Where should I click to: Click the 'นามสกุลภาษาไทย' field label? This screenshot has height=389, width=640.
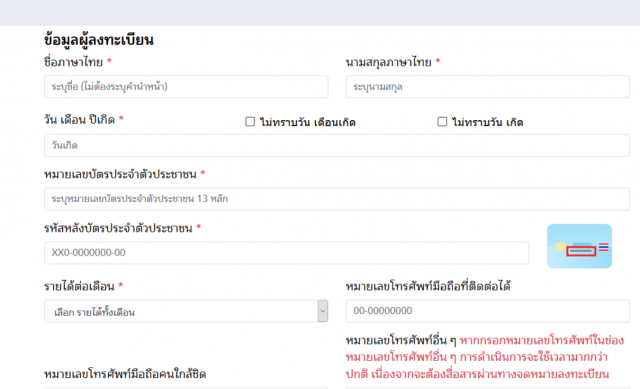point(389,62)
